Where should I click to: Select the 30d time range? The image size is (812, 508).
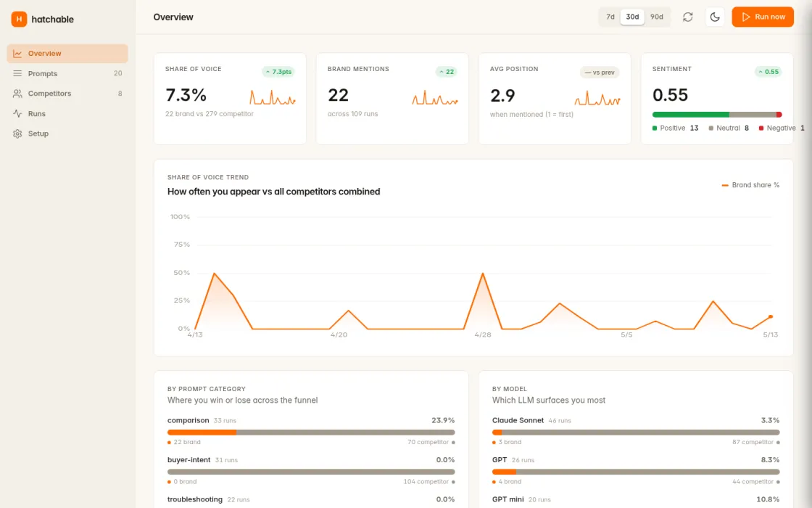(x=632, y=17)
